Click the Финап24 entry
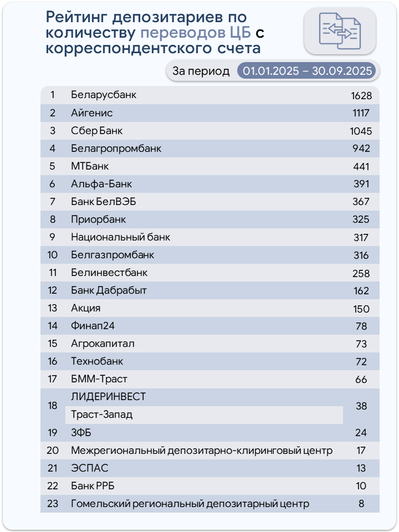 93,326
